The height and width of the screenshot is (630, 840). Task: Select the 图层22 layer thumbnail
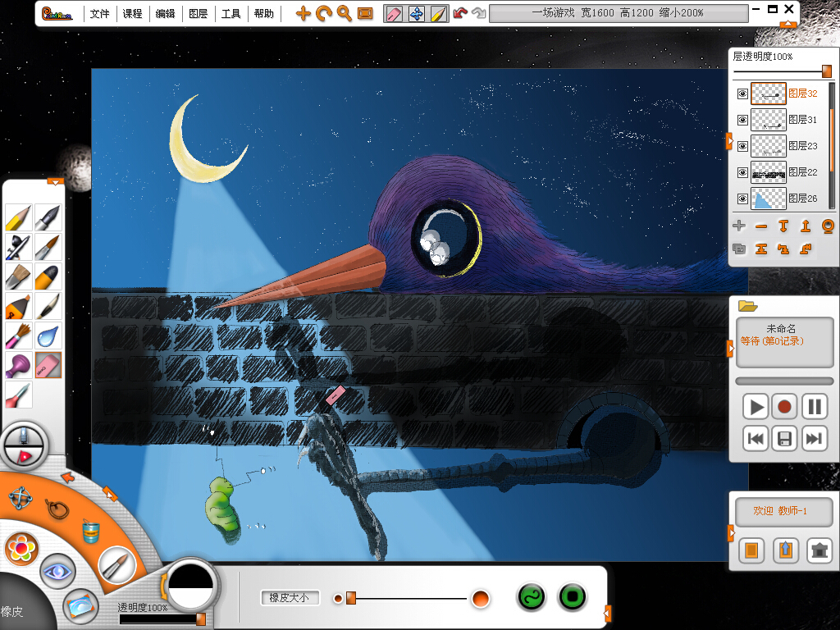pos(769,172)
